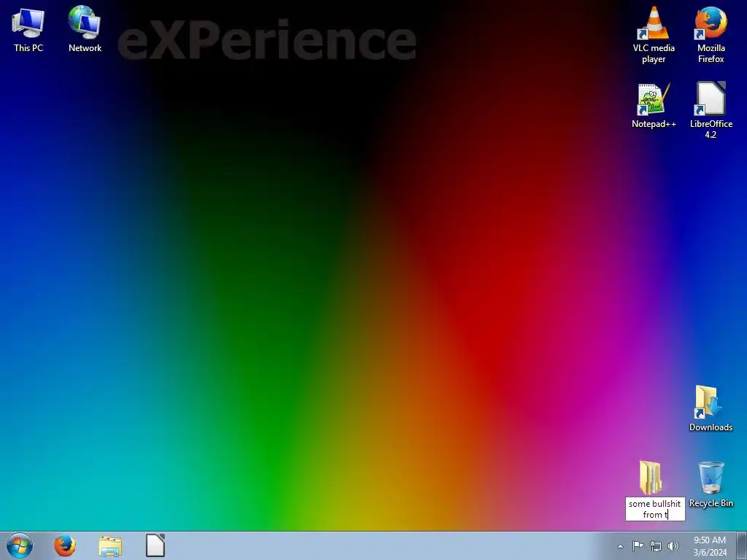Click the "LibreOffice 4.2" label text
This screenshot has width=747, height=560.
pos(711,129)
